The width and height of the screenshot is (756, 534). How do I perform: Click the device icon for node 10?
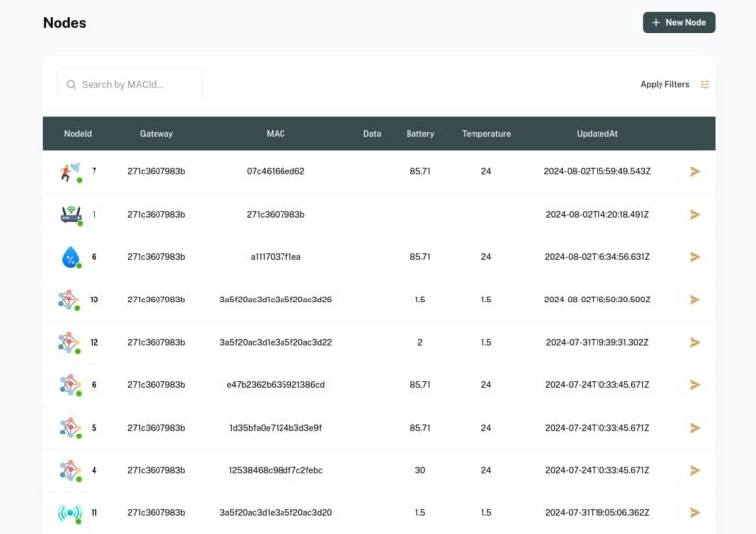point(69,300)
